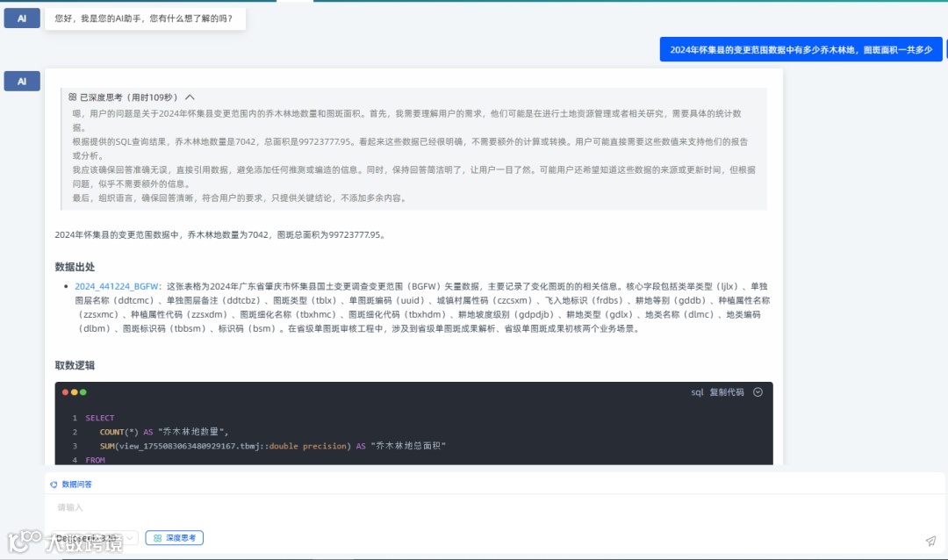948x560 pixels.
Task: Click the sql language label
Action: pyautogui.click(x=697, y=391)
